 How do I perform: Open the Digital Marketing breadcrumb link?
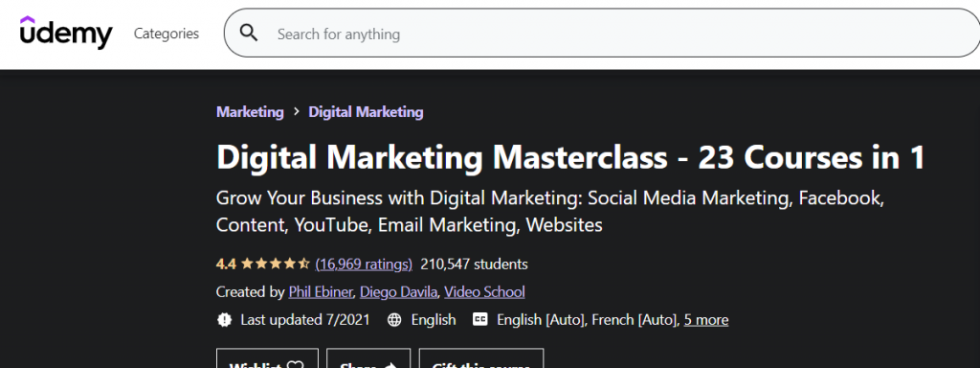[366, 112]
